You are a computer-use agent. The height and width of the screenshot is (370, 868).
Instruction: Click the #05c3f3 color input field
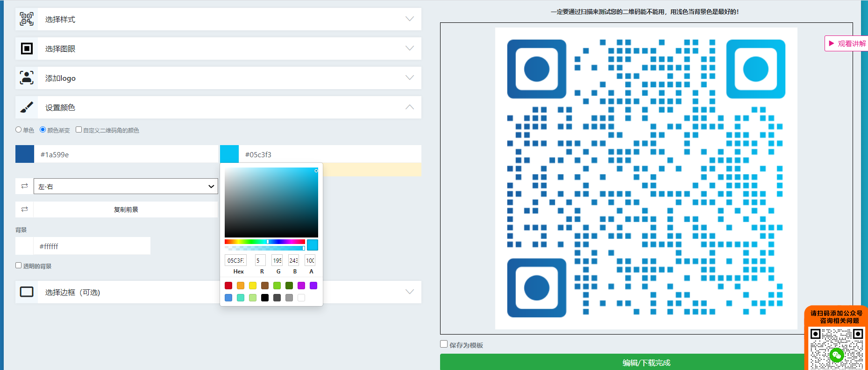(330, 154)
